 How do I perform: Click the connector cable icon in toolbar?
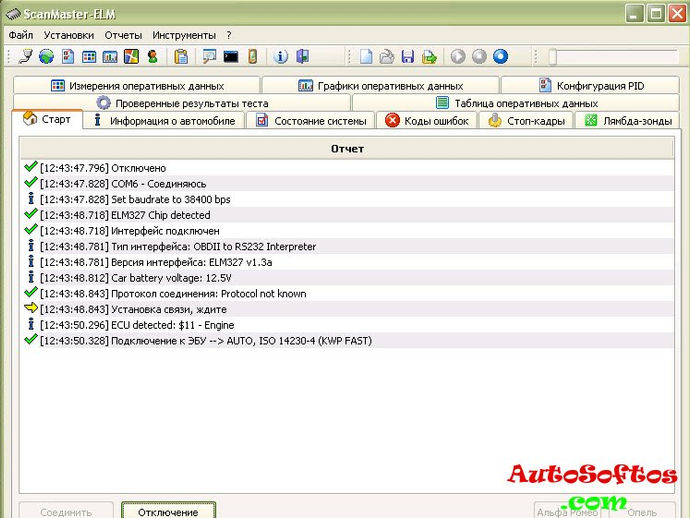pos(26,57)
